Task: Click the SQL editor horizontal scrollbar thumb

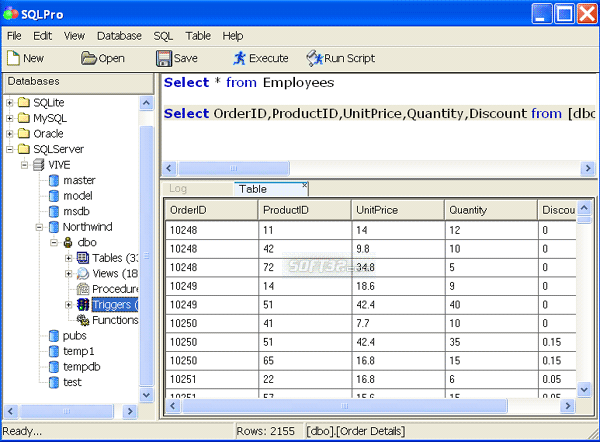Action: [233, 168]
